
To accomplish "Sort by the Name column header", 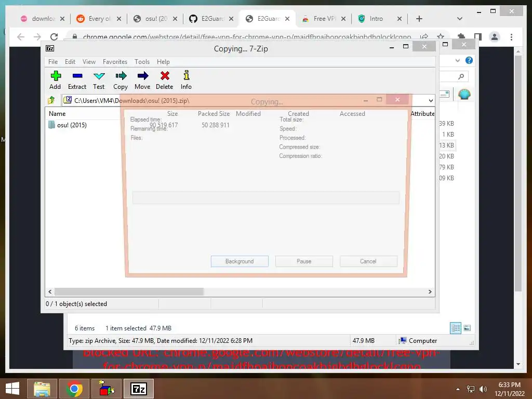I will (57, 114).
